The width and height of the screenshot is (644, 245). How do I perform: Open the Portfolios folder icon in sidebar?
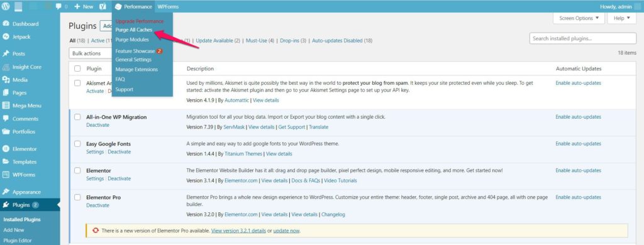(x=6, y=132)
